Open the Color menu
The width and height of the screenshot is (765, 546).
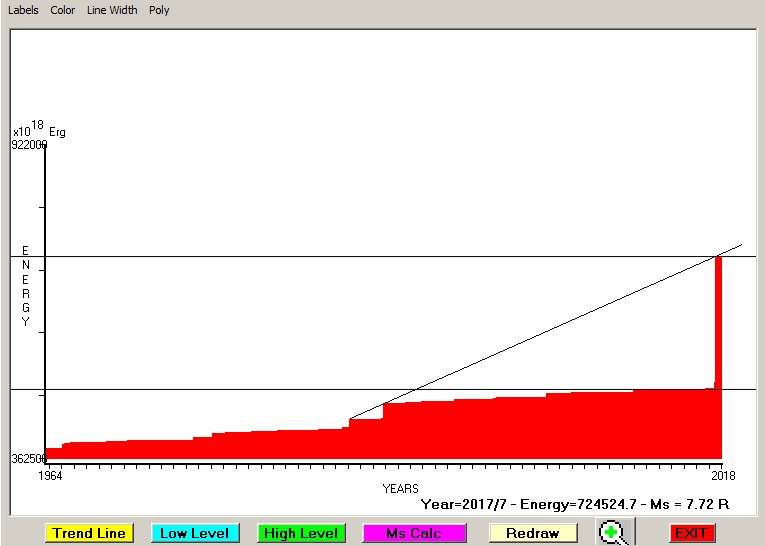point(63,10)
